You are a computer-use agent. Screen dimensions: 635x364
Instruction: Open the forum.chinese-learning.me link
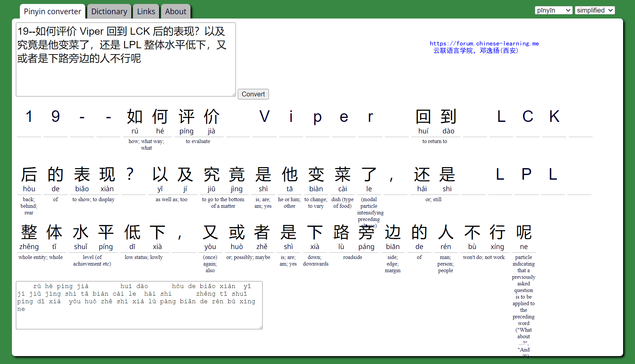tap(484, 43)
